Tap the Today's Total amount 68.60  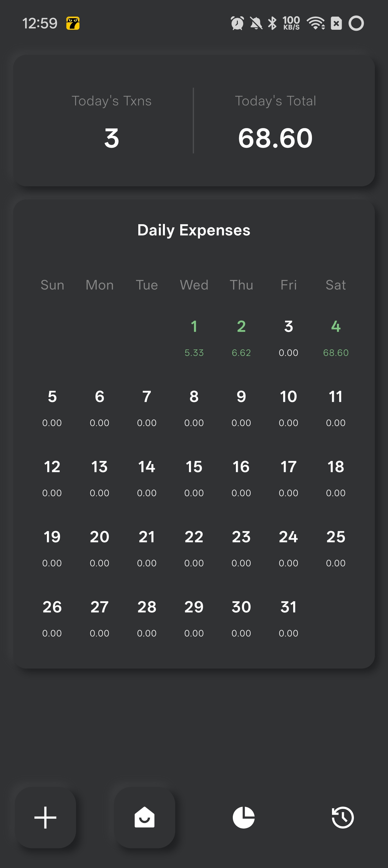(x=275, y=138)
